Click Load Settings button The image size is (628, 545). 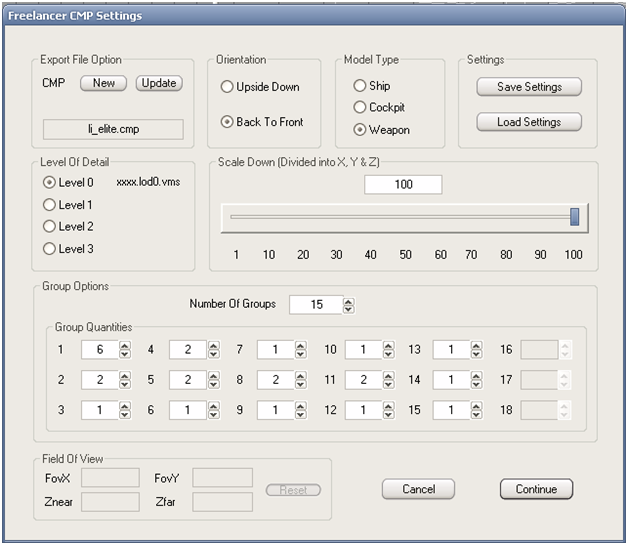(529, 122)
